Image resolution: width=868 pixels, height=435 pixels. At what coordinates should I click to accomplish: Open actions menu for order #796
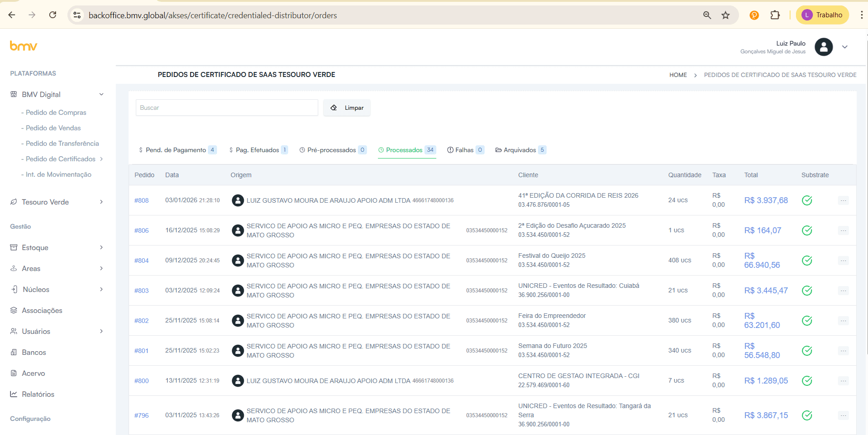843,415
